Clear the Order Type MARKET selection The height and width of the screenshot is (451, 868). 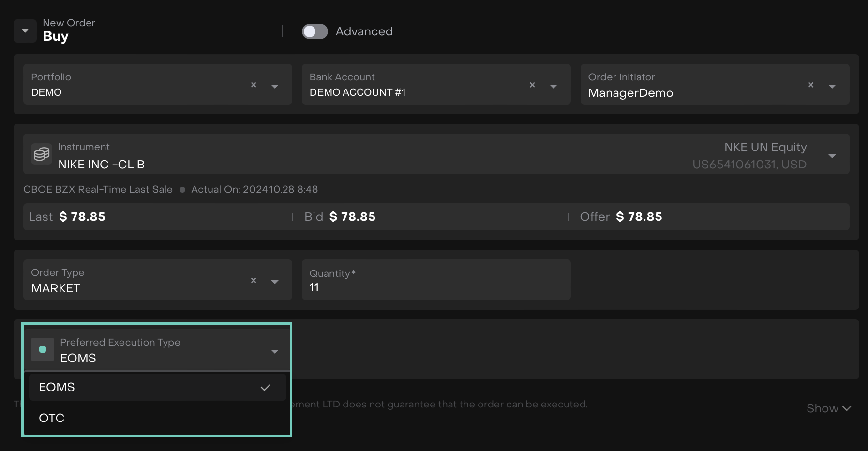coord(254,281)
